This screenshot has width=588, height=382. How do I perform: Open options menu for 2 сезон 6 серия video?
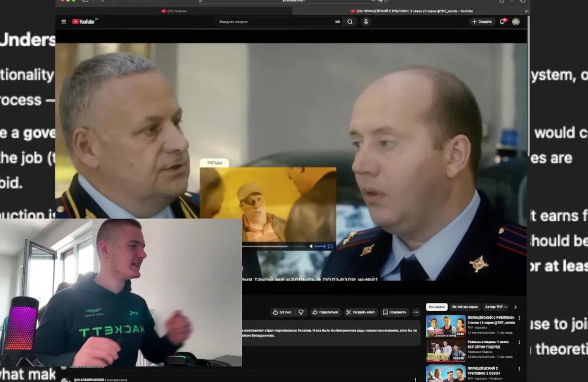[x=520, y=318]
